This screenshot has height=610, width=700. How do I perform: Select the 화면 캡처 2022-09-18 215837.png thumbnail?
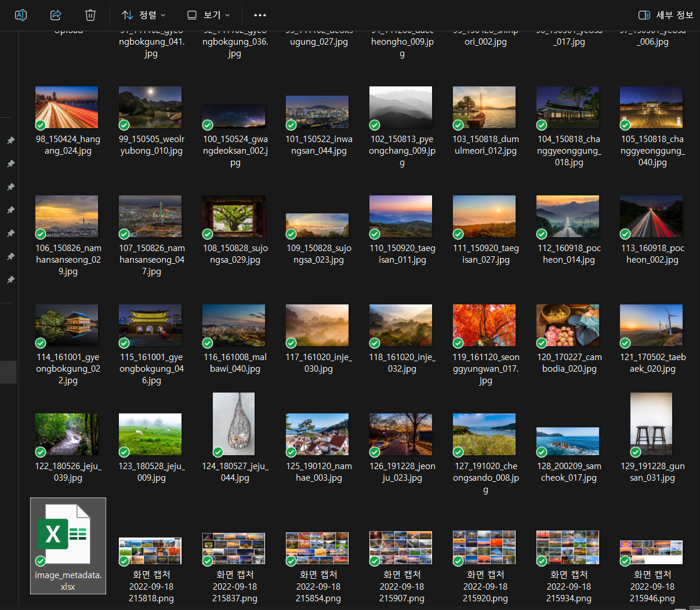pos(234,549)
